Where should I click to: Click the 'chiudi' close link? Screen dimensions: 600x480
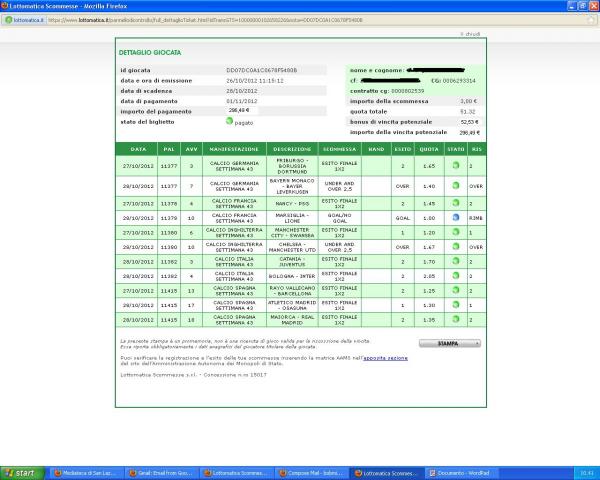click(470, 34)
